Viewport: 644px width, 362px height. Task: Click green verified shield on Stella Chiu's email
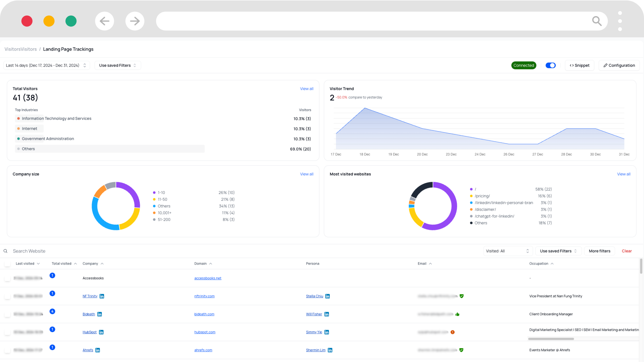[x=461, y=296]
